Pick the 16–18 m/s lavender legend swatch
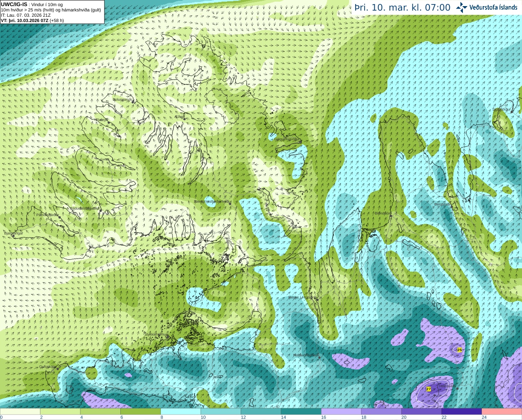This screenshot has height=420, width=522. point(341,411)
